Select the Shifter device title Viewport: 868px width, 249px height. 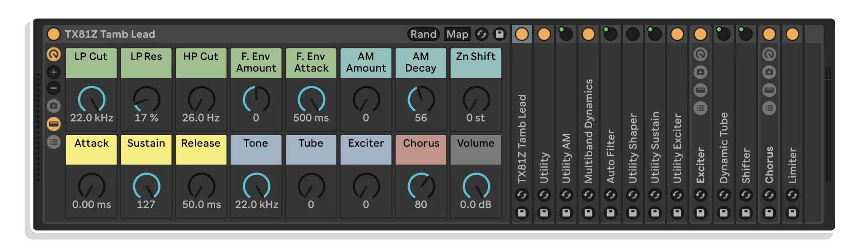(x=745, y=165)
